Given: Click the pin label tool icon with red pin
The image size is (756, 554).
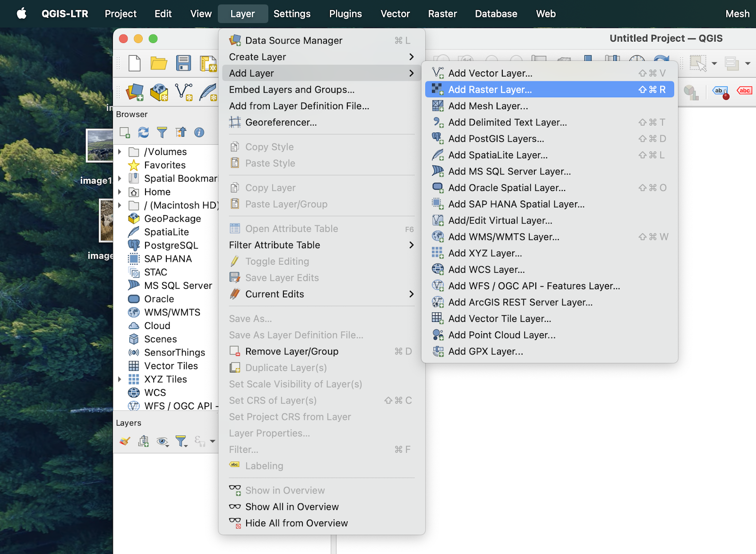Looking at the screenshot, I should click(x=721, y=92).
